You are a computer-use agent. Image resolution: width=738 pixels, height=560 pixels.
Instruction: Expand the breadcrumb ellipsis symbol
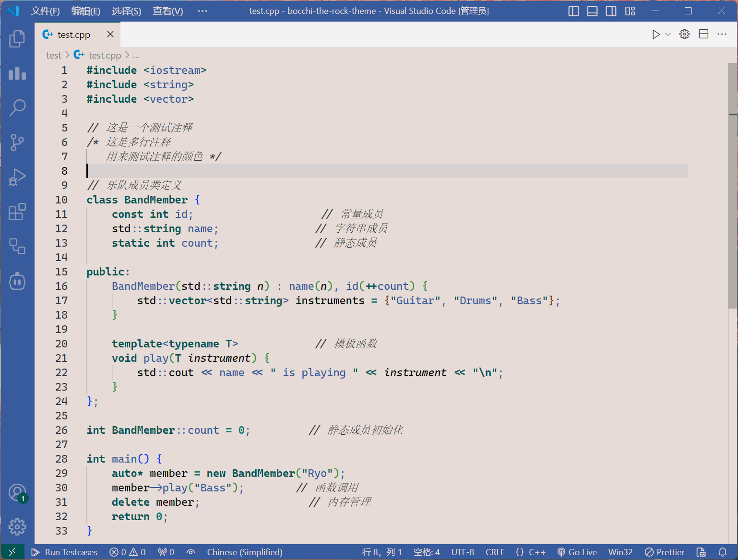136,55
